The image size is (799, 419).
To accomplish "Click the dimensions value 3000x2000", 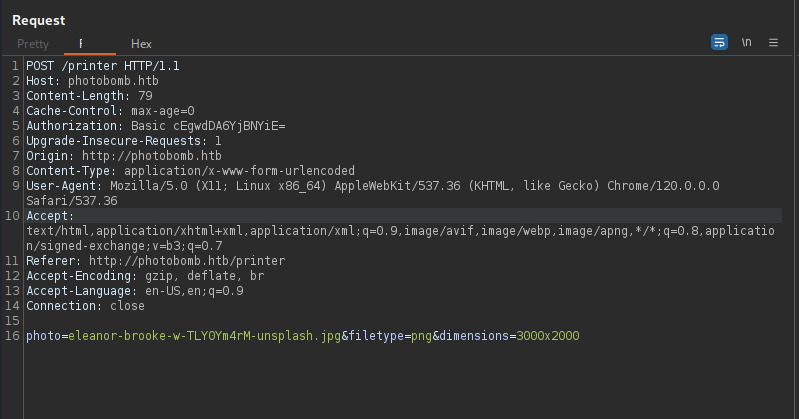I will 548,336.
